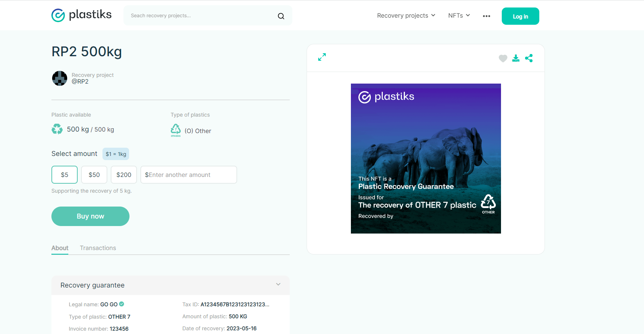Click the green recycle icon by 500 kg
The image size is (644, 334).
point(57,129)
